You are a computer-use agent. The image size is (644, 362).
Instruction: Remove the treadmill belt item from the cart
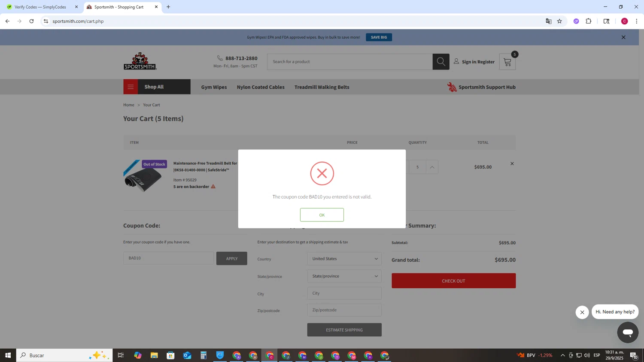[512, 164]
